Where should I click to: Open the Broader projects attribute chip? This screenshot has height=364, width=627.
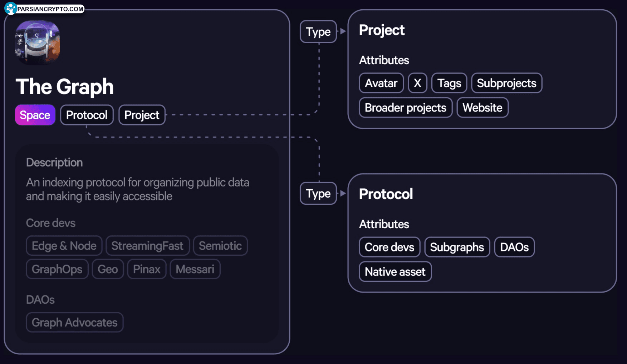(x=405, y=108)
